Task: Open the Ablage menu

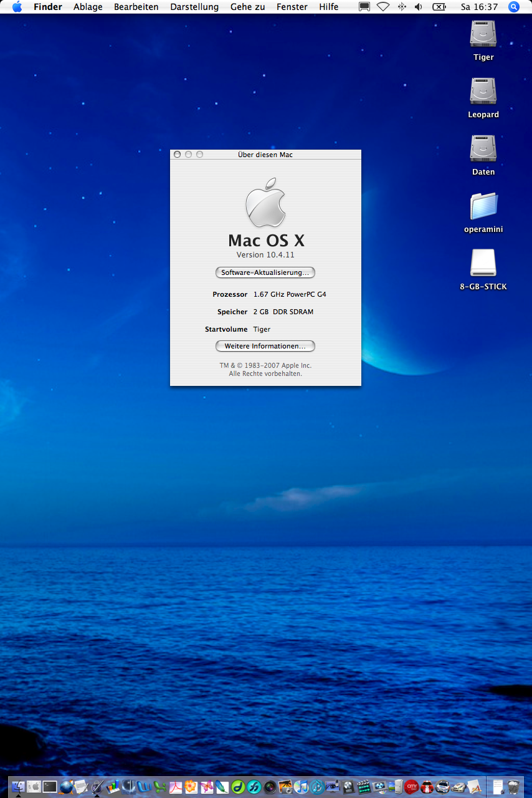Action: pos(88,7)
